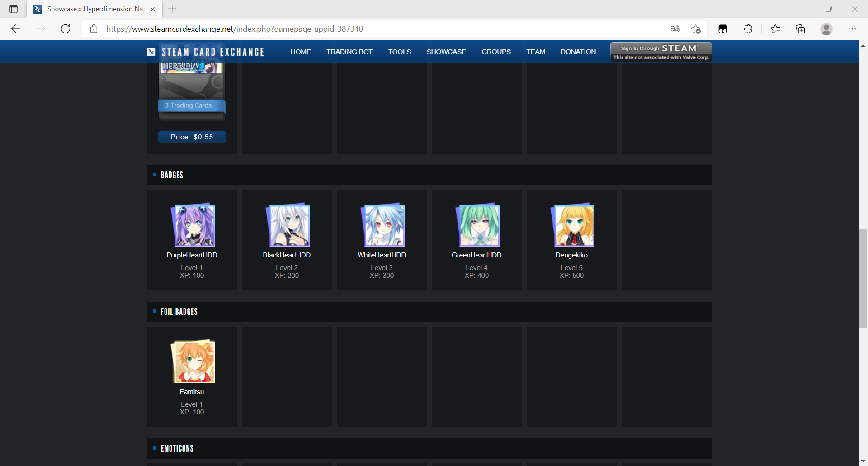The width and height of the screenshot is (868, 466).
Task: Open the Favorites list icon
Action: [775, 29]
